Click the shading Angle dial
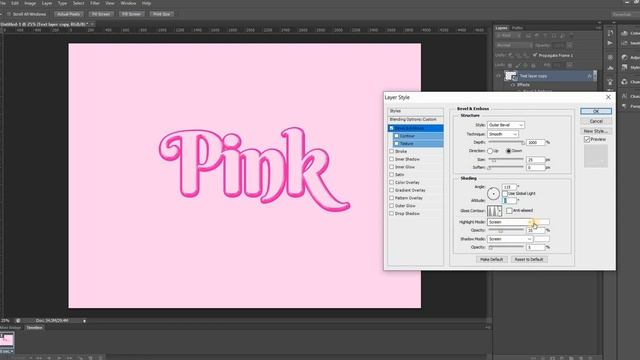This screenshot has width=640, height=360. (493, 193)
